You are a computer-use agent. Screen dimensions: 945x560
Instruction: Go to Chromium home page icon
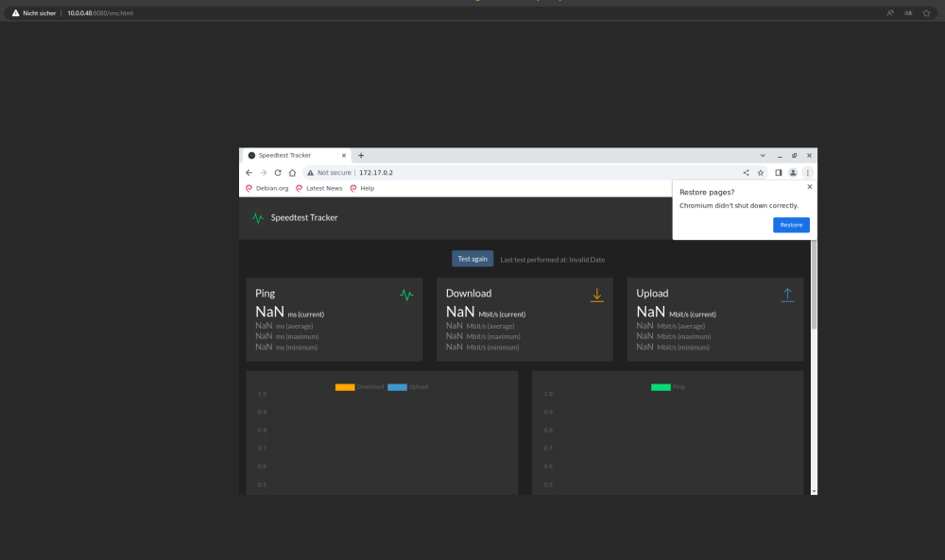click(x=292, y=173)
